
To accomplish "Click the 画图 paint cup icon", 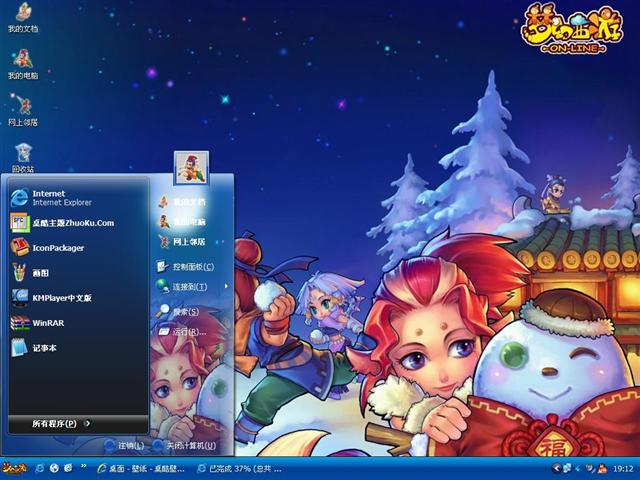I will (20, 272).
